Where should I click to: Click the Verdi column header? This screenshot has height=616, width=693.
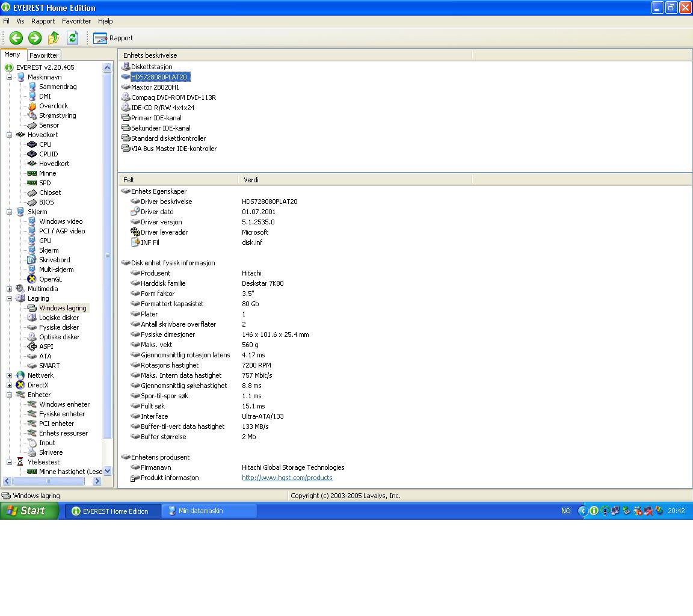[x=355, y=180]
